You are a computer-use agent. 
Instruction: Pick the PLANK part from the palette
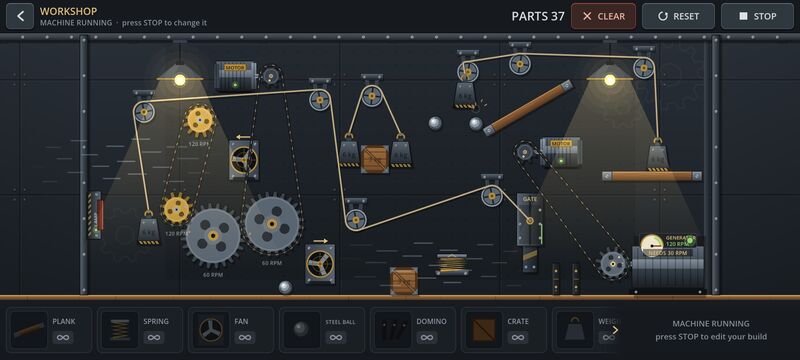click(49, 330)
